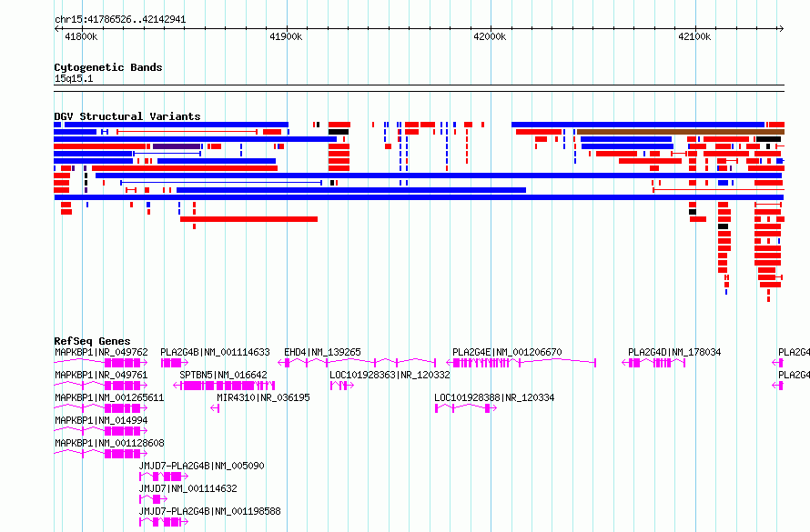
Task: Click the 42000k ruler tick label
Action: 490,36
